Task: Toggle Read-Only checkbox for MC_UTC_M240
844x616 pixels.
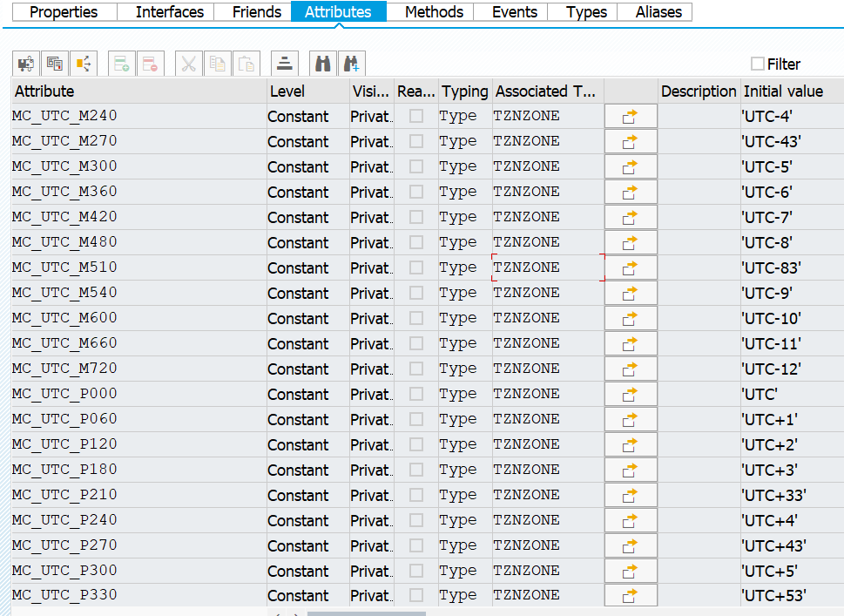Action: [416, 116]
